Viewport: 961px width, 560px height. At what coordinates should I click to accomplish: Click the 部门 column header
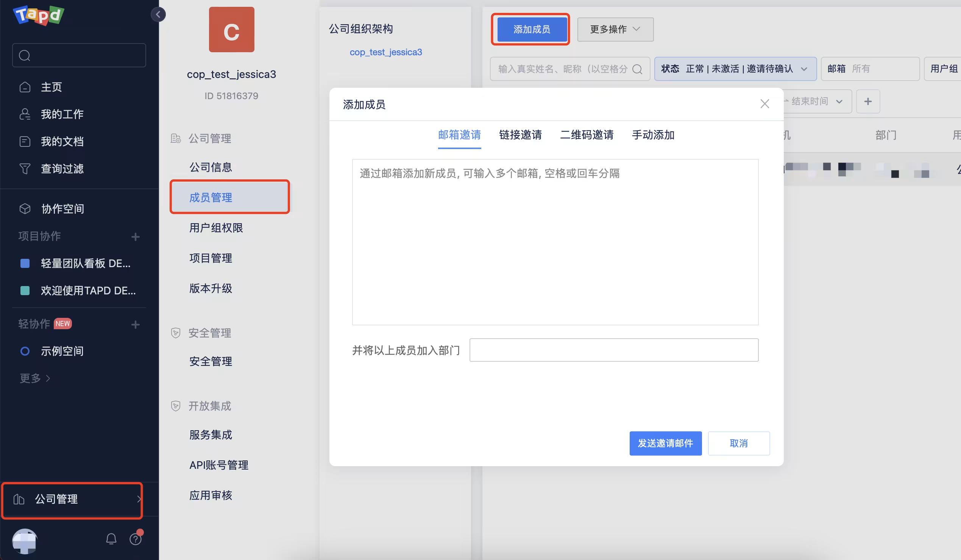click(886, 135)
